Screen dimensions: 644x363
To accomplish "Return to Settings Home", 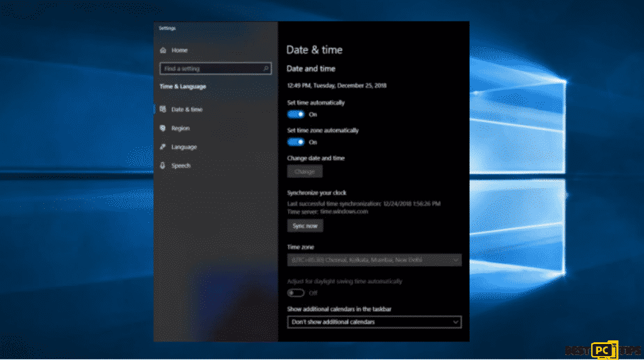I will [x=179, y=50].
